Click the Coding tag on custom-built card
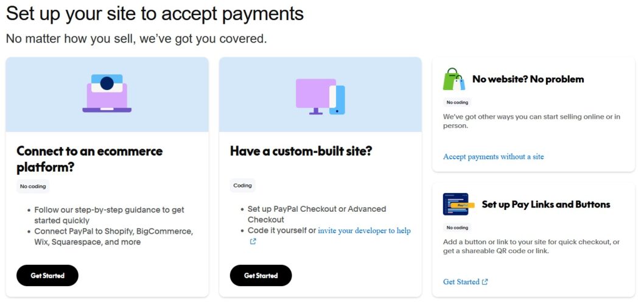This screenshot has height=308, width=644. pos(242,186)
